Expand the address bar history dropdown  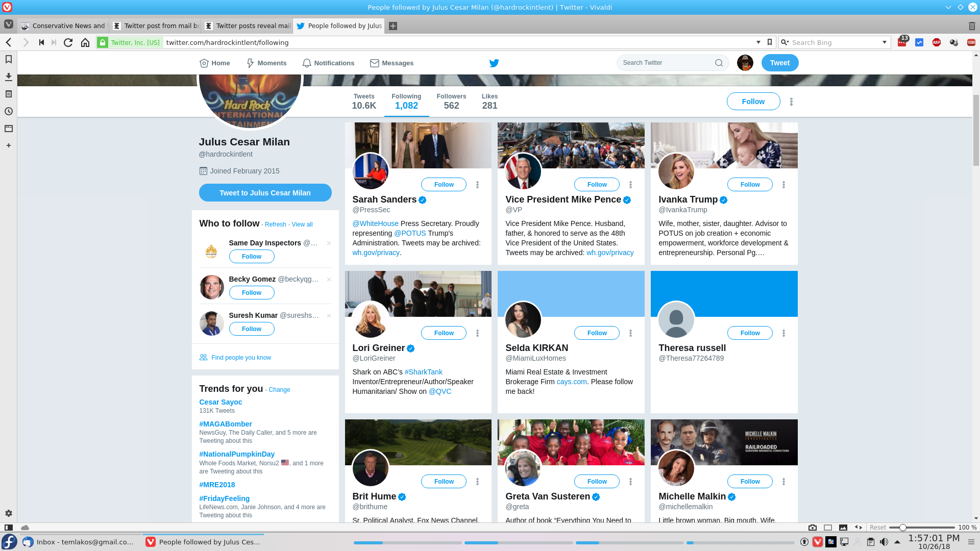pos(758,42)
